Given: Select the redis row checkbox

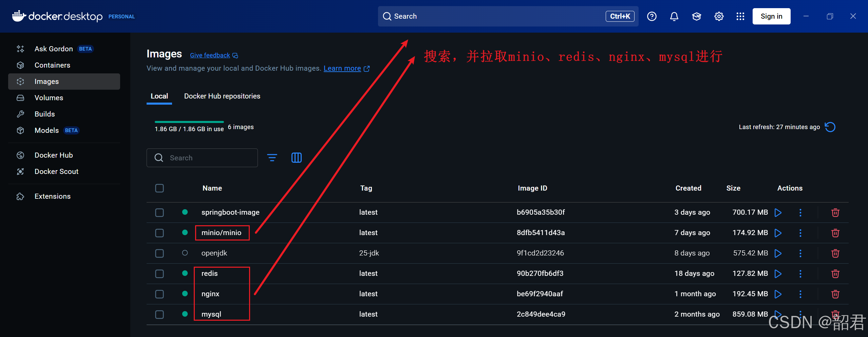Looking at the screenshot, I should 159,274.
